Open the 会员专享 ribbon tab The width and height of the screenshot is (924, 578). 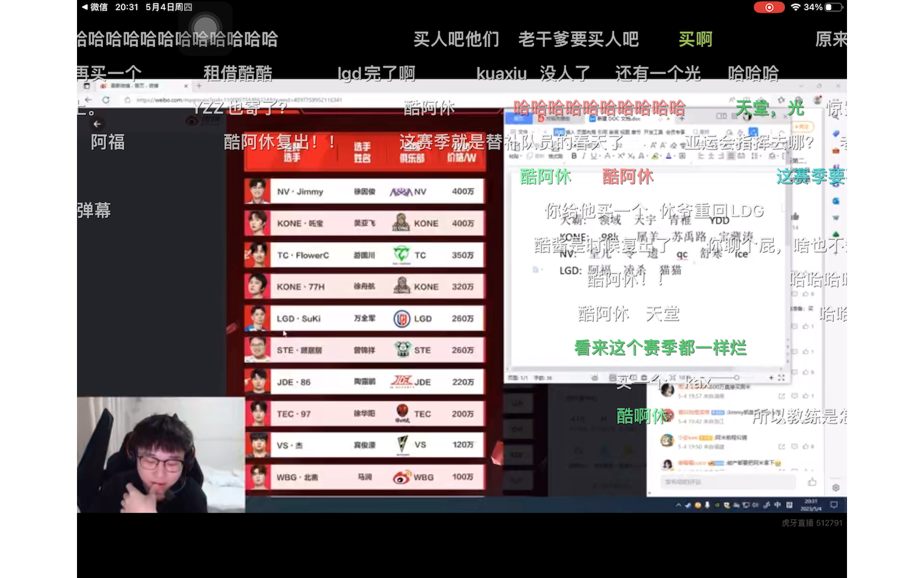coord(674,132)
